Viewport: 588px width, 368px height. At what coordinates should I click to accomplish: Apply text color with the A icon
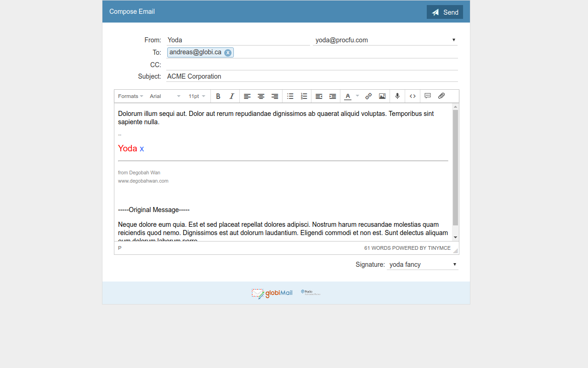pos(348,96)
